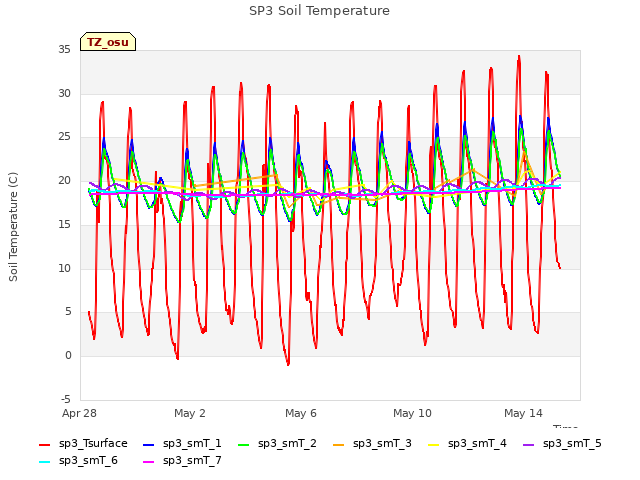Select the sp3_smT_1 legend label
The height and width of the screenshot is (480, 640).
click(x=192, y=444)
